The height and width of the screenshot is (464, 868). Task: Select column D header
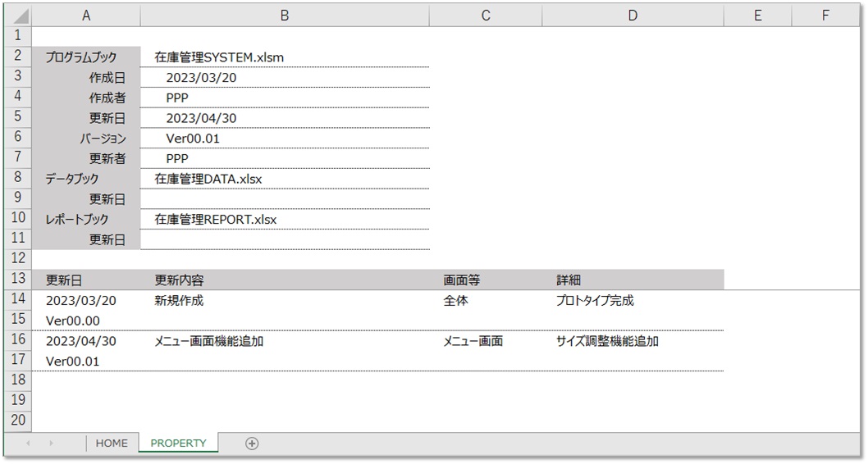coord(633,16)
